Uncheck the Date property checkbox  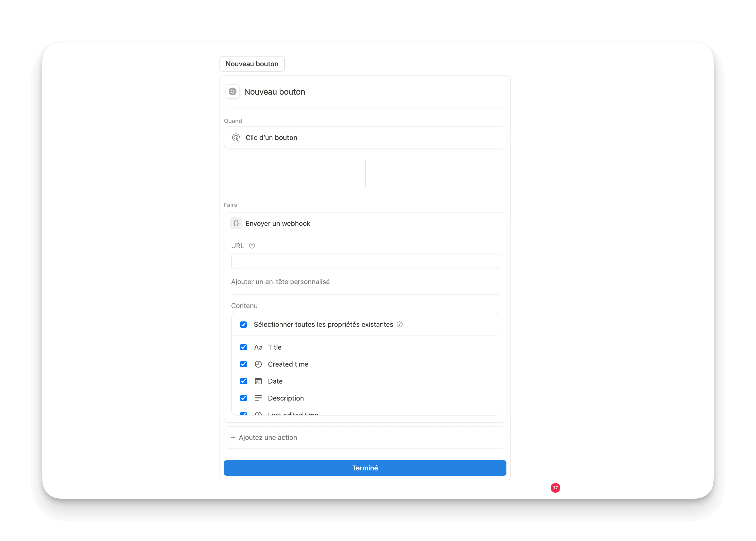click(243, 381)
